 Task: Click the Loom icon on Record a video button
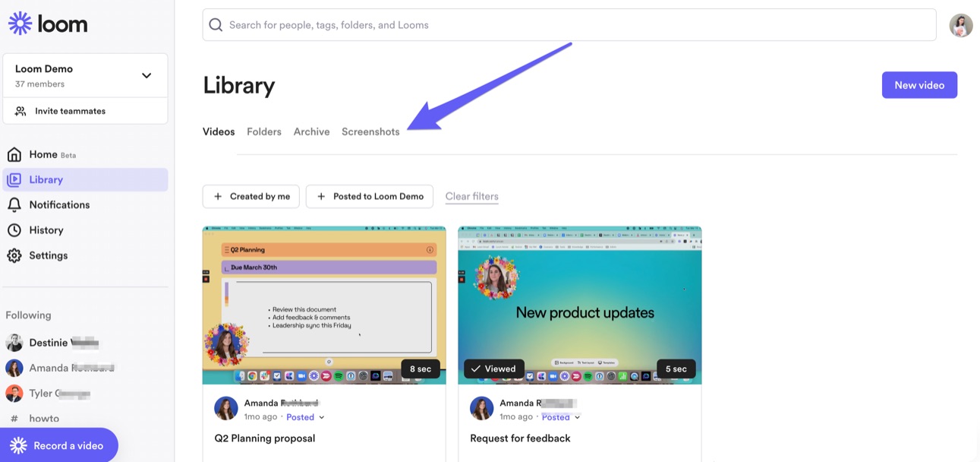click(19, 445)
